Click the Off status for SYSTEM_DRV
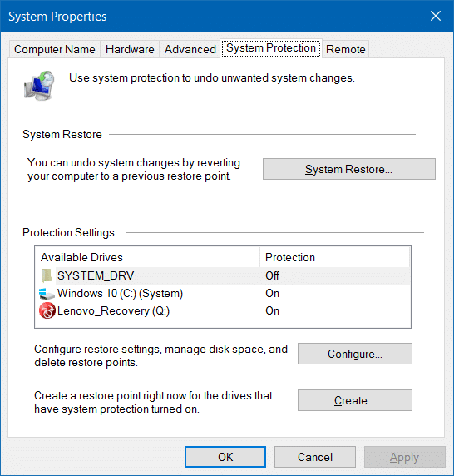Image resolution: width=454 pixels, height=476 pixels. pos(273,275)
